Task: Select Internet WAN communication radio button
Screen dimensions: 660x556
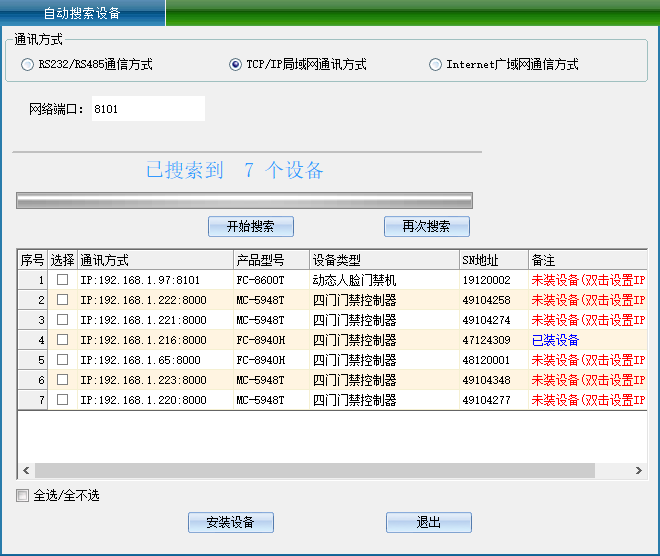Action: 435,65
